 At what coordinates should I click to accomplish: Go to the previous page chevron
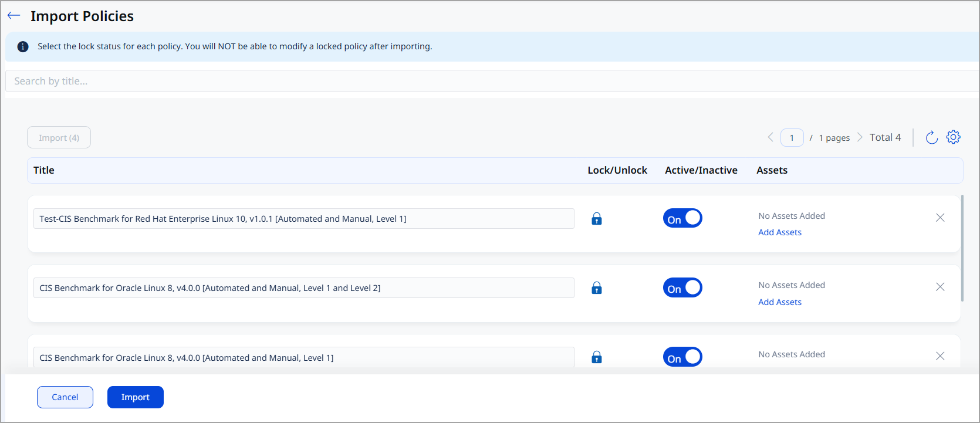771,137
